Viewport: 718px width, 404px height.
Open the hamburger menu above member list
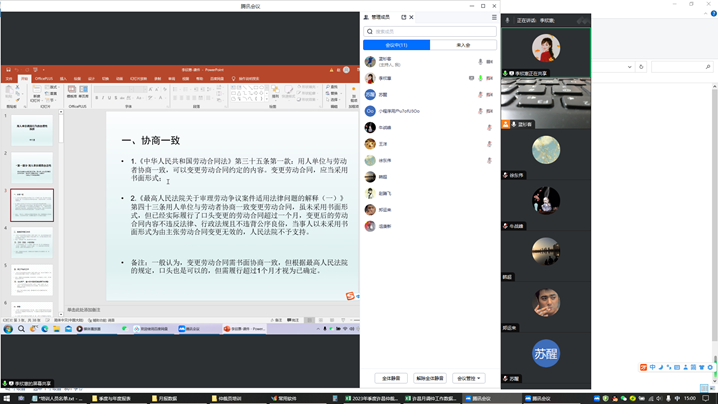[x=493, y=17]
